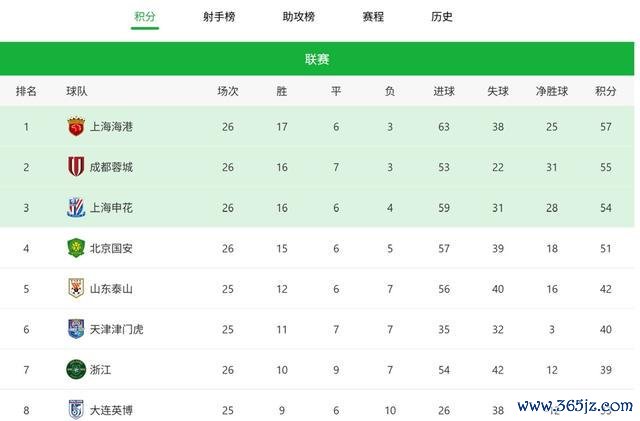Screen dimensions: 640x421
Task: Open the 助攻榜 assists tab
Action: [298, 17]
